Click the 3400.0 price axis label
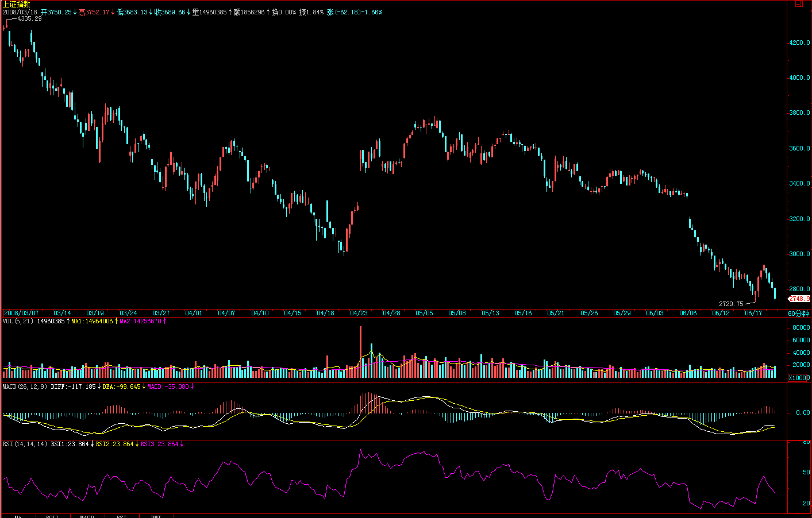 pos(800,184)
